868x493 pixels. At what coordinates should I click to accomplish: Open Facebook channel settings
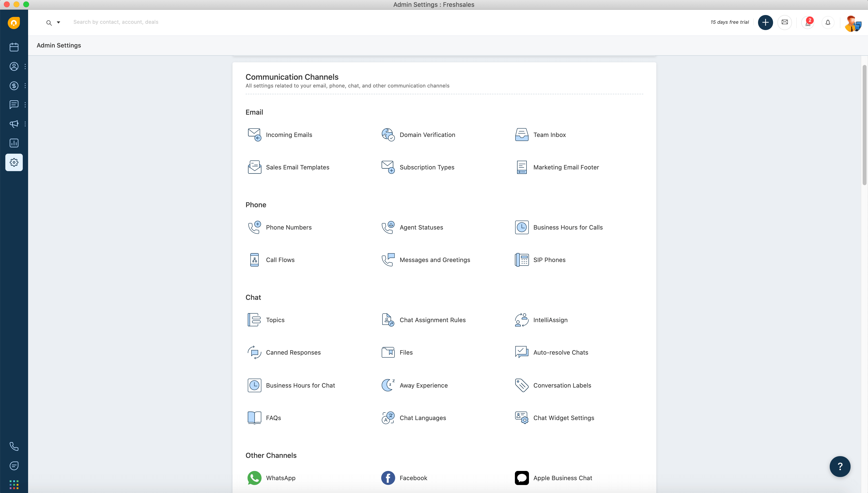click(413, 477)
